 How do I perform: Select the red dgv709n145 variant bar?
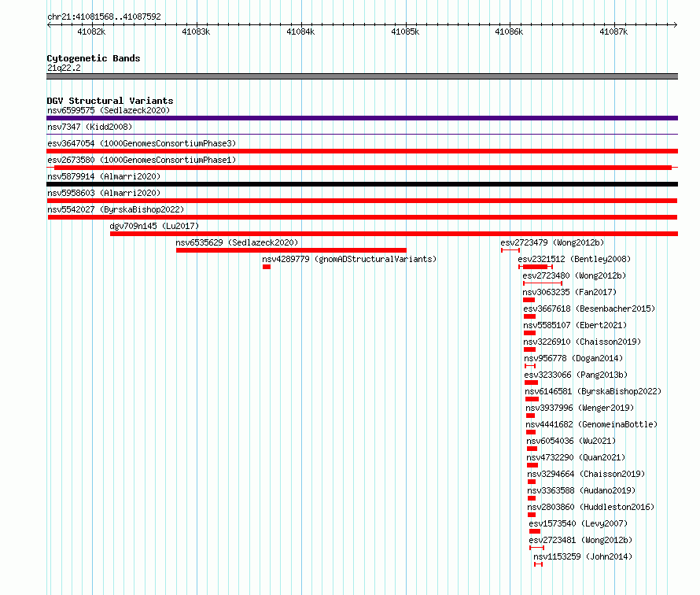pos(394,234)
